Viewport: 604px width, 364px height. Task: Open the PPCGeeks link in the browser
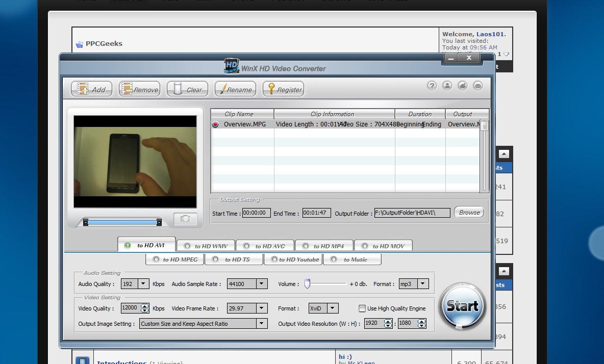[104, 43]
